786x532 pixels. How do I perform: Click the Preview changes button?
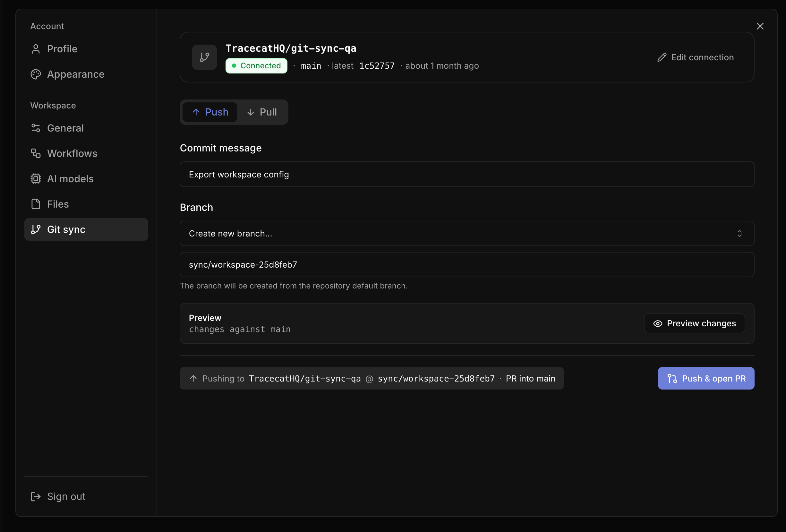694,324
